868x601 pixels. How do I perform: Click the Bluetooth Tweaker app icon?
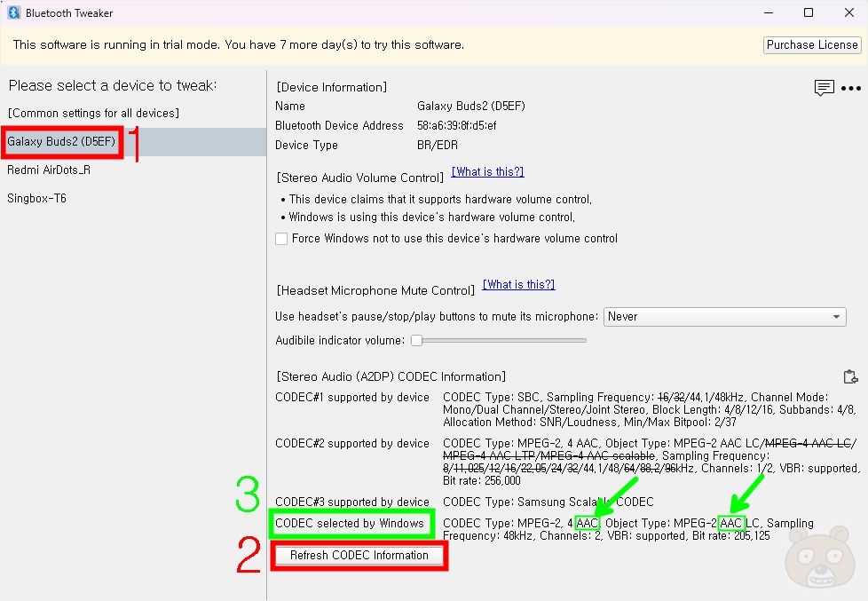pyautogui.click(x=14, y=12)
